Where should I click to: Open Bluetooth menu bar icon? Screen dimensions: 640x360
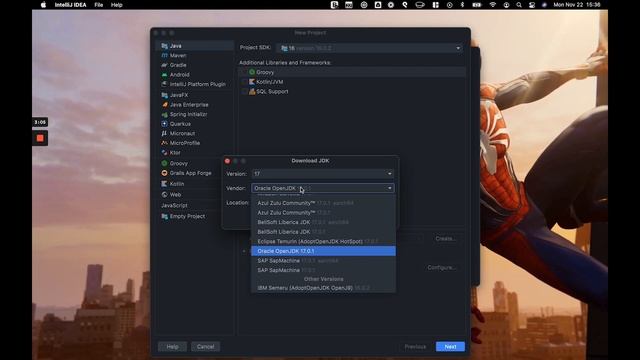pos(462,5)
